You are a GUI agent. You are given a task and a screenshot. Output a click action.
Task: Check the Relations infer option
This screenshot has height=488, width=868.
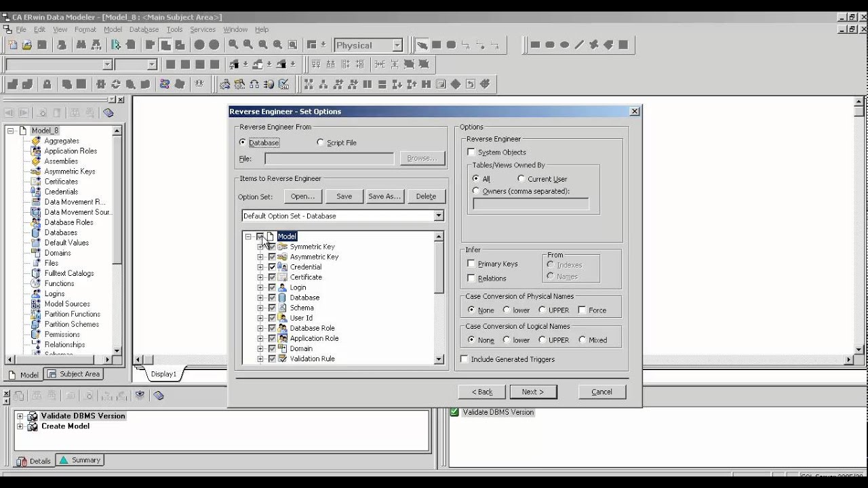tap(471, 278)
